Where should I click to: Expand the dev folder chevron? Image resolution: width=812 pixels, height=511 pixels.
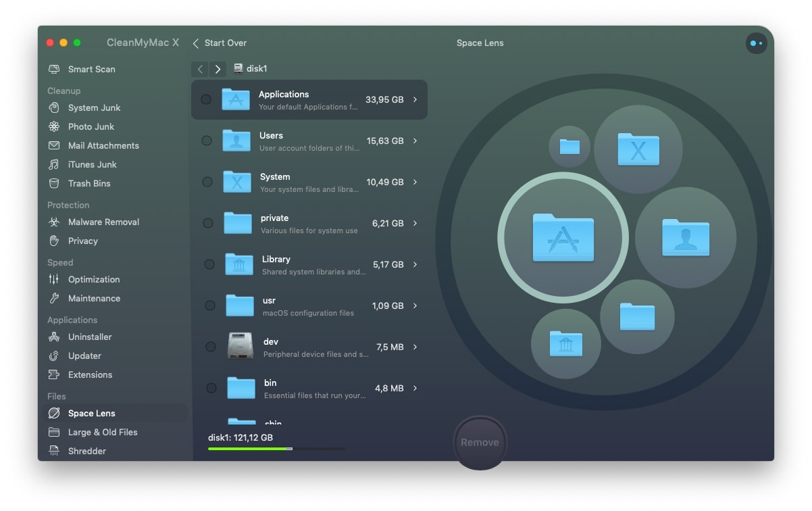click(x=415, y=347)
